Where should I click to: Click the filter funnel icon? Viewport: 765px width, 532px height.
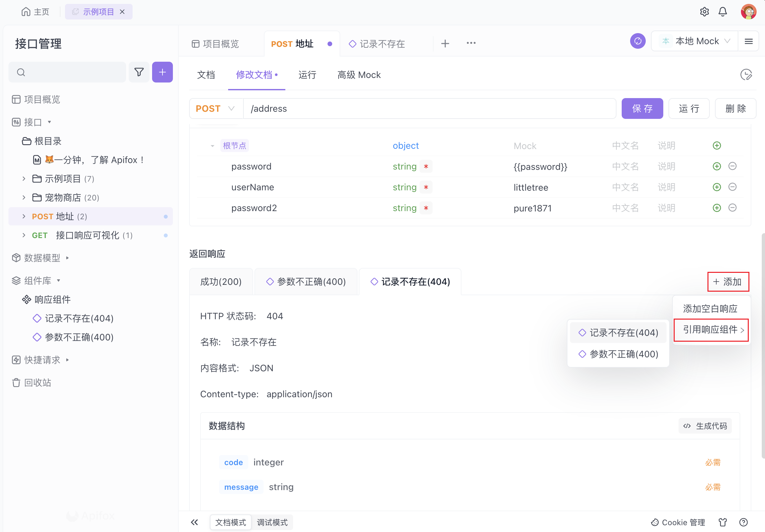coord(139,72)
